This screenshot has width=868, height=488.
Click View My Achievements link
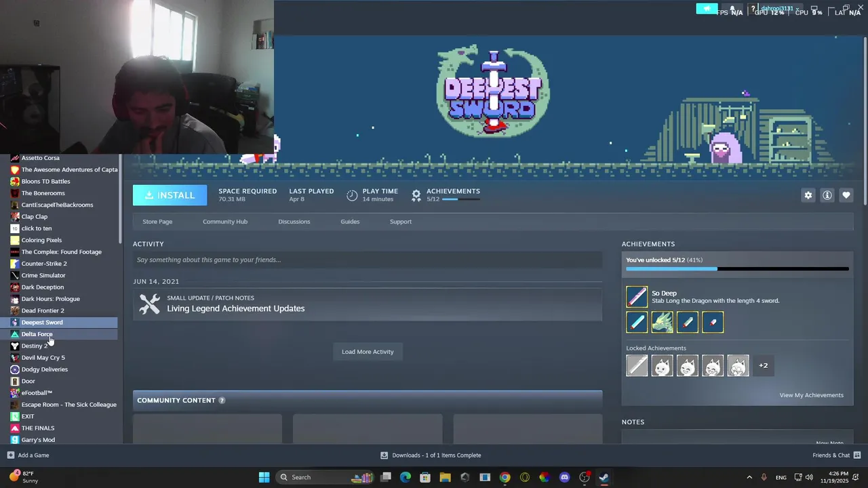(x=812, y=395)
